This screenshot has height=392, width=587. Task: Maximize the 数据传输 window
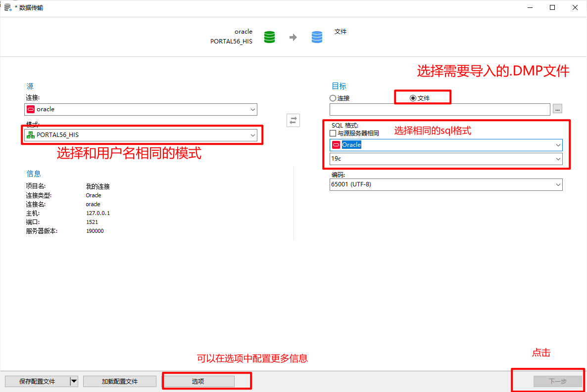pyautogui.click(x=552, y=7)
